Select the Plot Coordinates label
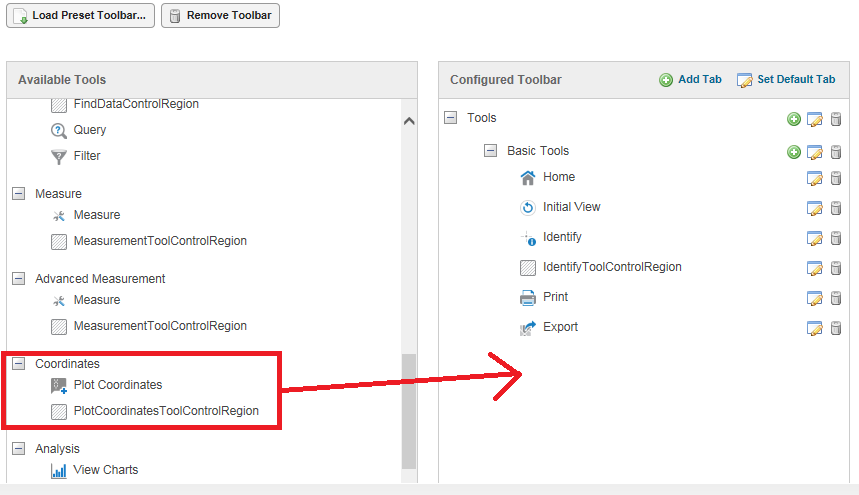 click(118, 385)
